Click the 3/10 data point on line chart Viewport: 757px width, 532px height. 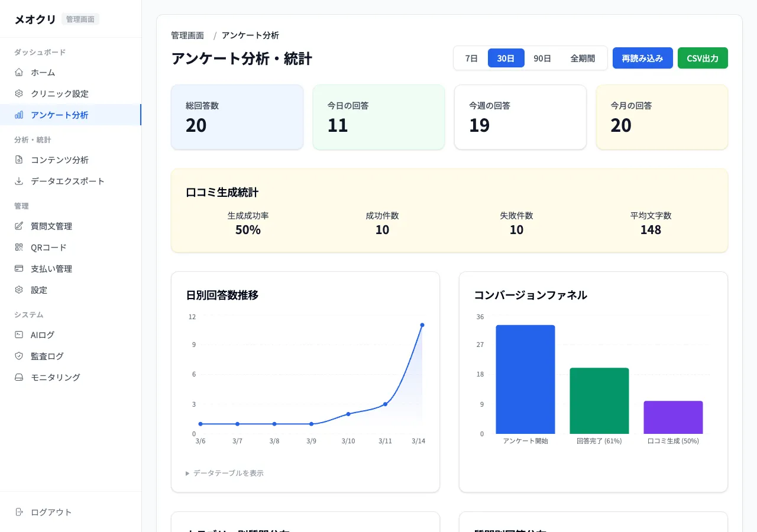pos(348,414)
